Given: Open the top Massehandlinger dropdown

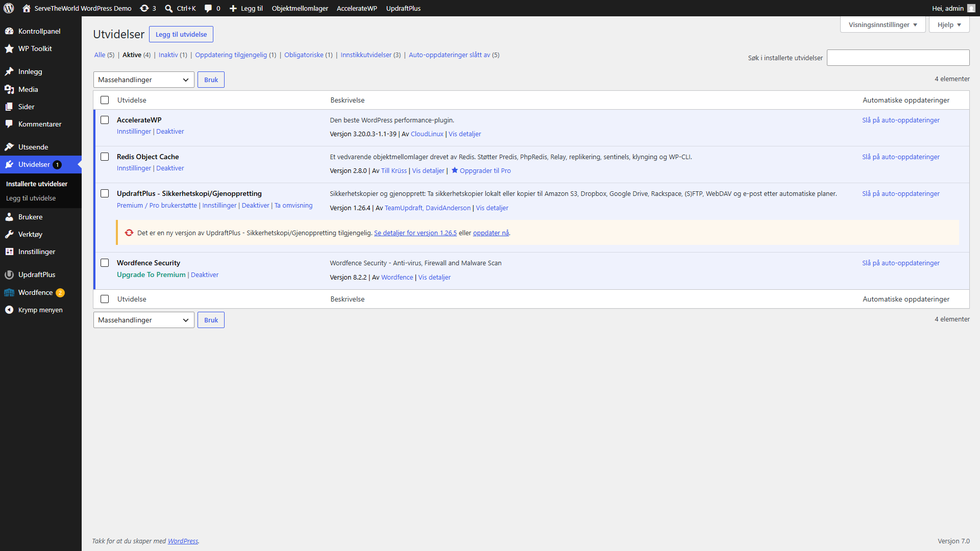Looking at the screenshot, I should pos(144,80).
